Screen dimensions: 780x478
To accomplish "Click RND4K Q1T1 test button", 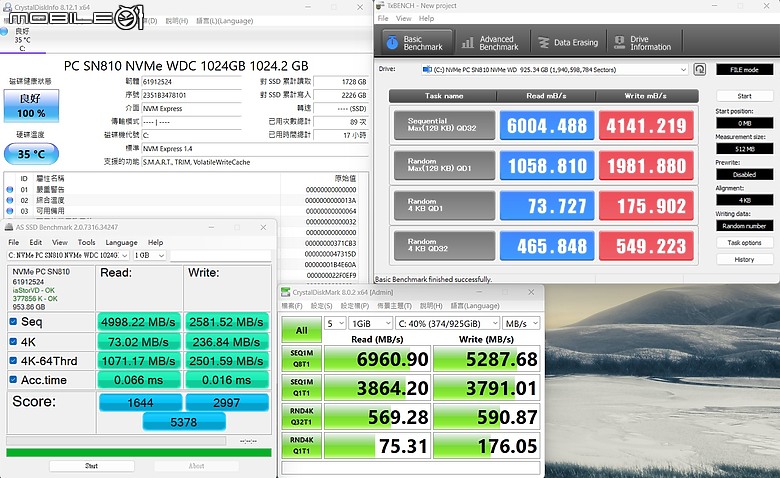I will coord(301,445).
